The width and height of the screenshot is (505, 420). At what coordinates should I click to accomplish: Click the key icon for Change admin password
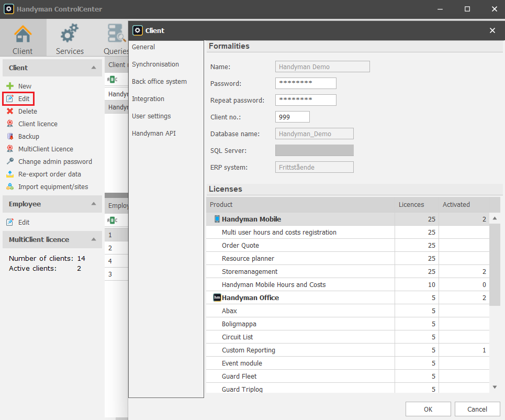pyautogui.click(x=10, y=161)
